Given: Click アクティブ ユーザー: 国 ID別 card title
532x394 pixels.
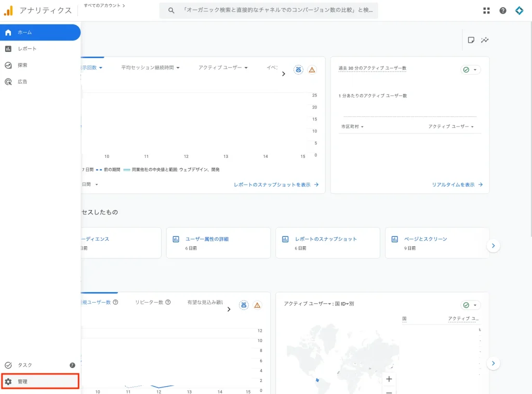Looking at the screenshot, I should (318, 304).
